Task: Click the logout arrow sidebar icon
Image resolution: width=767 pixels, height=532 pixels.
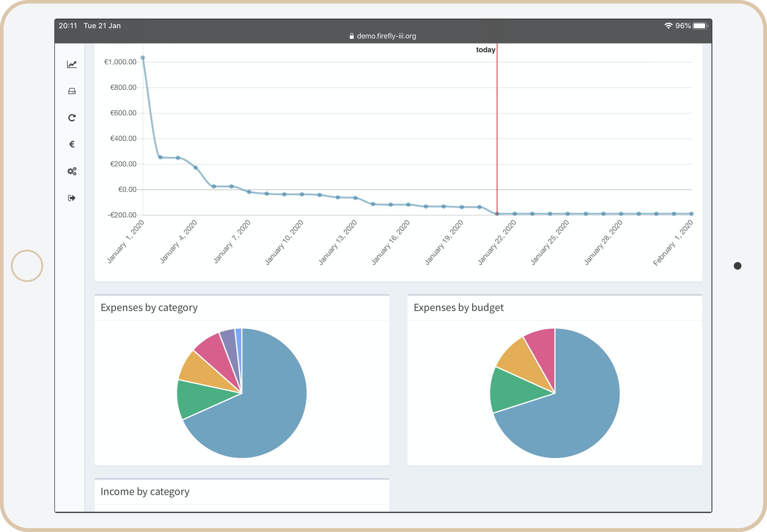Action: pos(72,198)
